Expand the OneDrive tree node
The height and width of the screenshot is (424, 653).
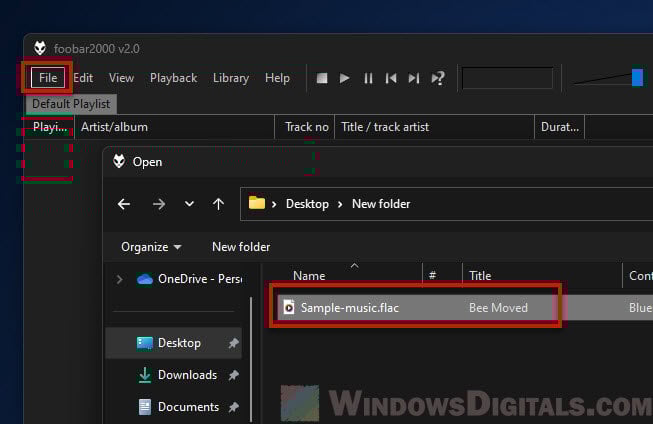pos(119,279)
